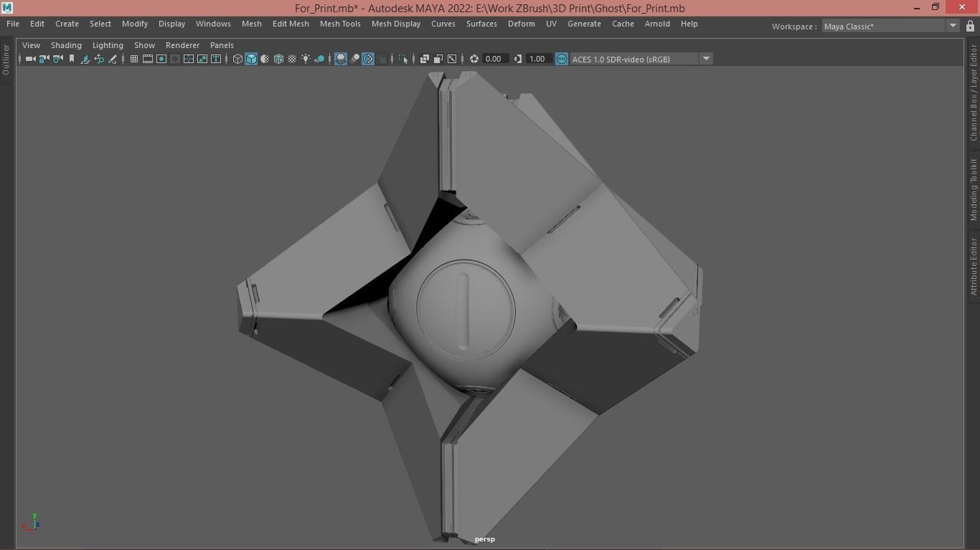This screenshot has width=980, height=550.
Task: Toggle the Resolution gate icon
Action: tap(161, 59)
